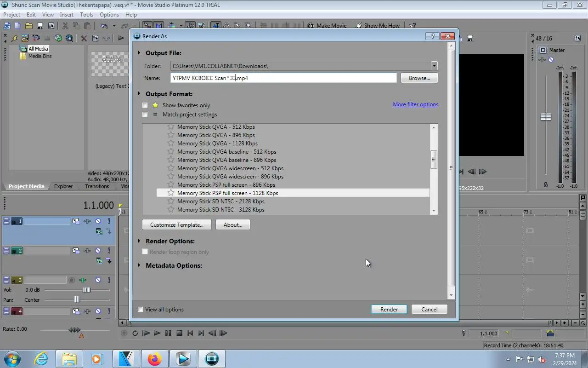
Task: Collapse the Output Format section
Action: (139, 94)
